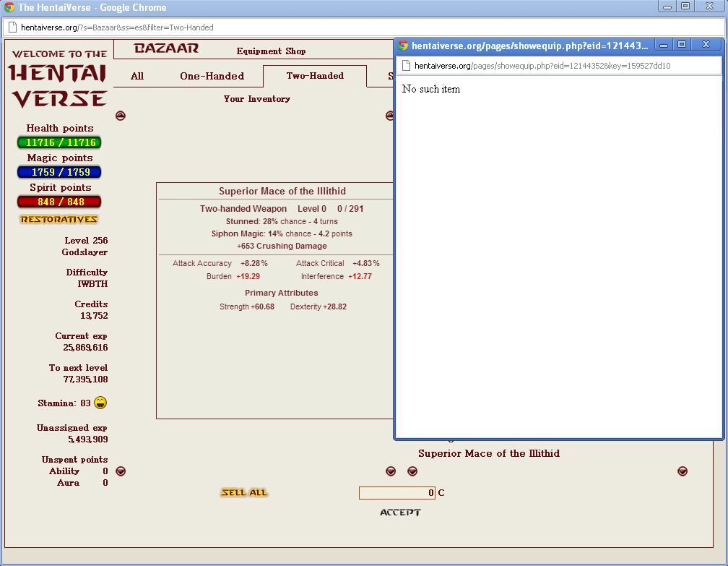This screenshot has width=728, height=566.
Task: Click the down arrow at the shop pane's bottom-left
Action: (x=412, y=471)
